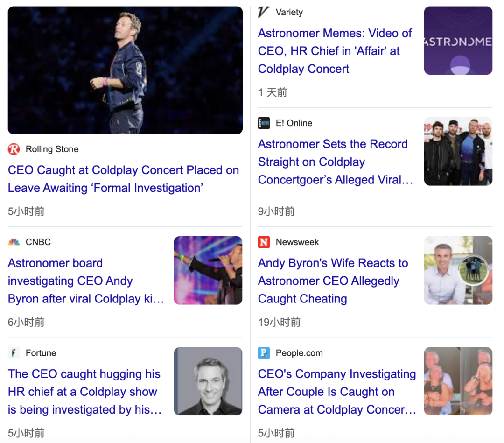Click the singer with microphone CNBC thumbnail
Screen dimensions: 504x443
pos(208,270)
